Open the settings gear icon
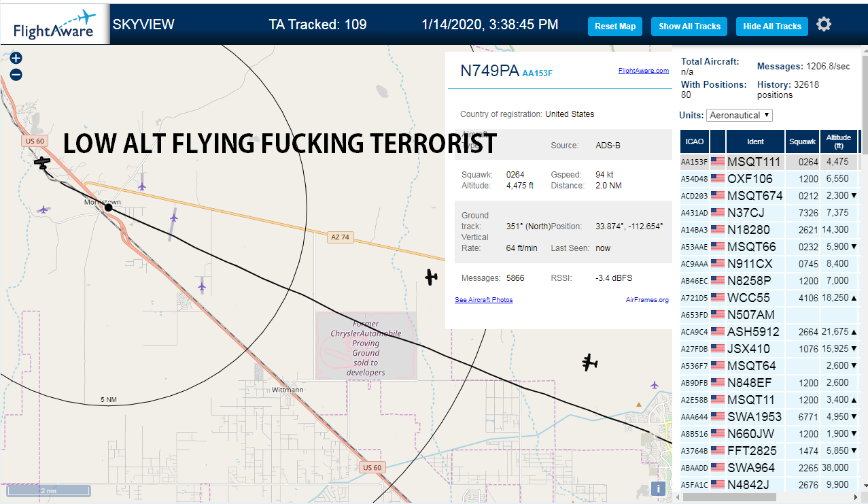868x504 pixels. [824, 25]
